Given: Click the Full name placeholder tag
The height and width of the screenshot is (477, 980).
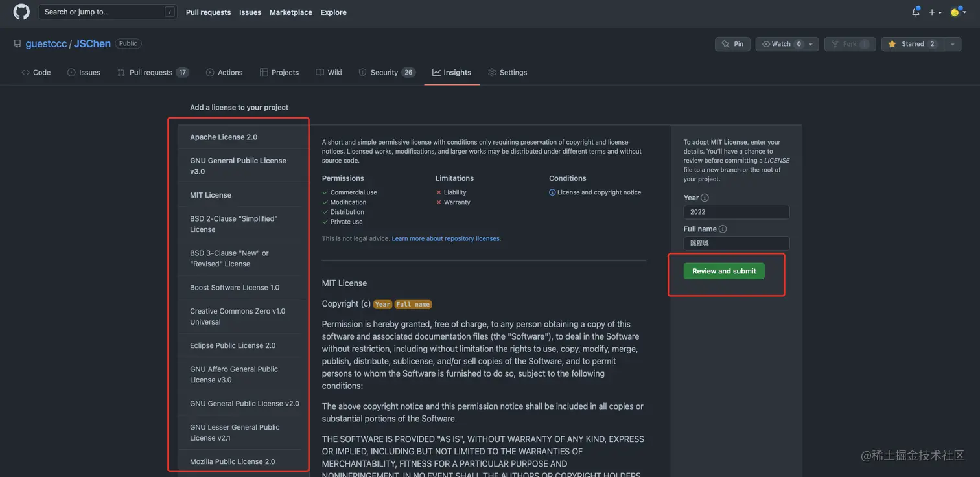Looking at the screenshot, I should [413, 304].
